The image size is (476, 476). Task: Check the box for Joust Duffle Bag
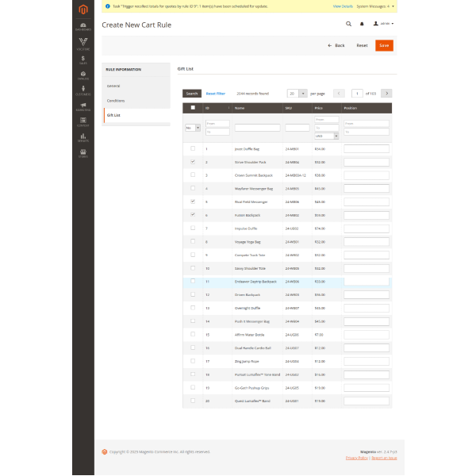(193, 148)
